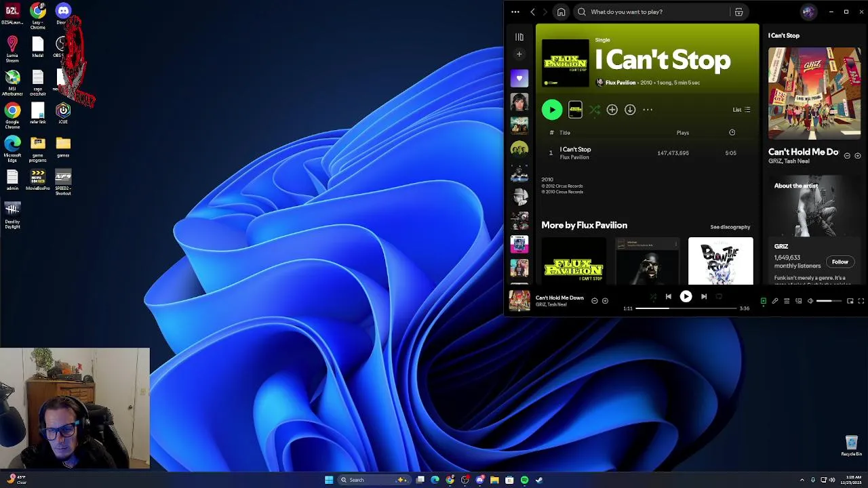Expand Your Library in the Spotify sidebar

[x=519, y=37]
